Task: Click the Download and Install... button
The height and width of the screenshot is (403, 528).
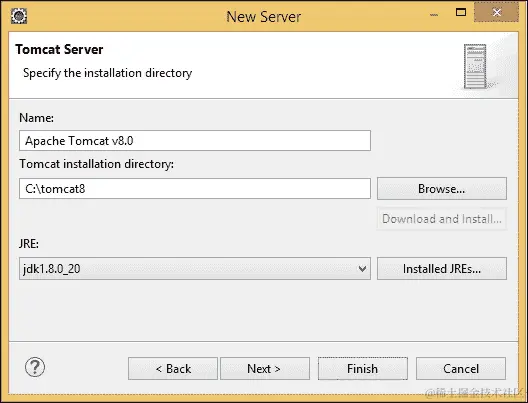Action: click(x=442, y=219)
